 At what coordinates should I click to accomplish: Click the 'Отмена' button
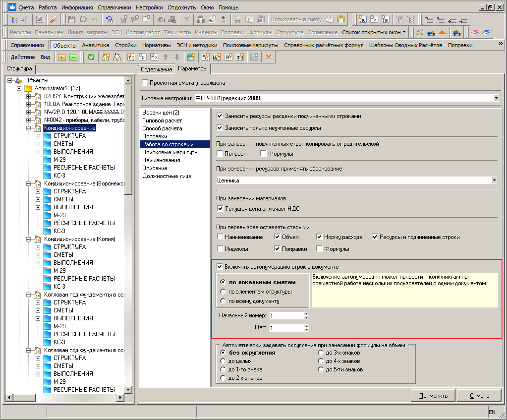coord(479,396)
